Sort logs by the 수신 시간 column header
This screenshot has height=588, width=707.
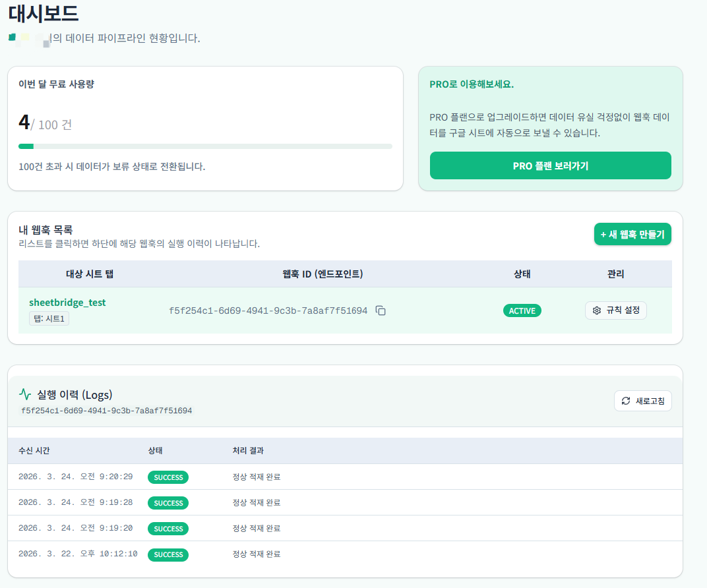coord(33,451)
